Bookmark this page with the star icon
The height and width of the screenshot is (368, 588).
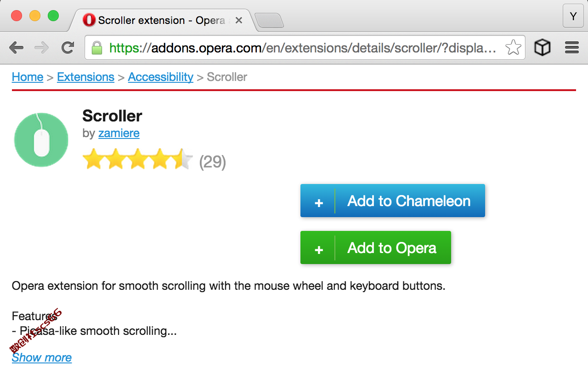[513, 47]
